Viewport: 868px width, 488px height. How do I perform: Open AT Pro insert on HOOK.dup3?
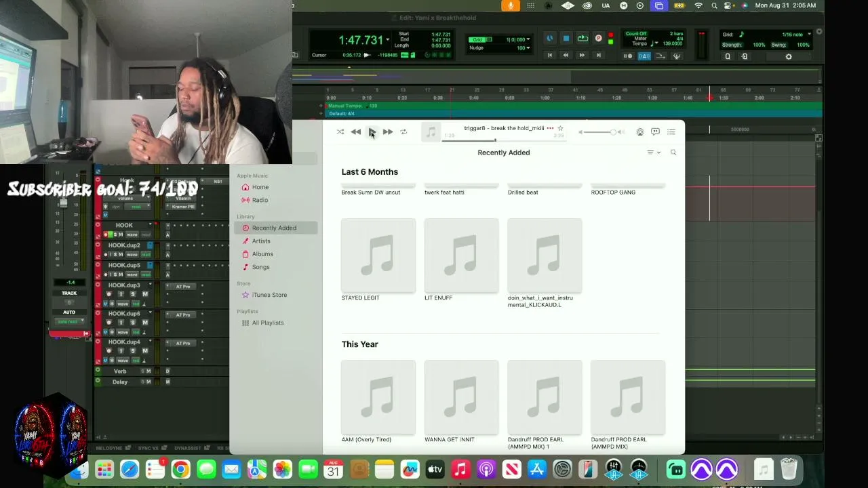point(183,287)
